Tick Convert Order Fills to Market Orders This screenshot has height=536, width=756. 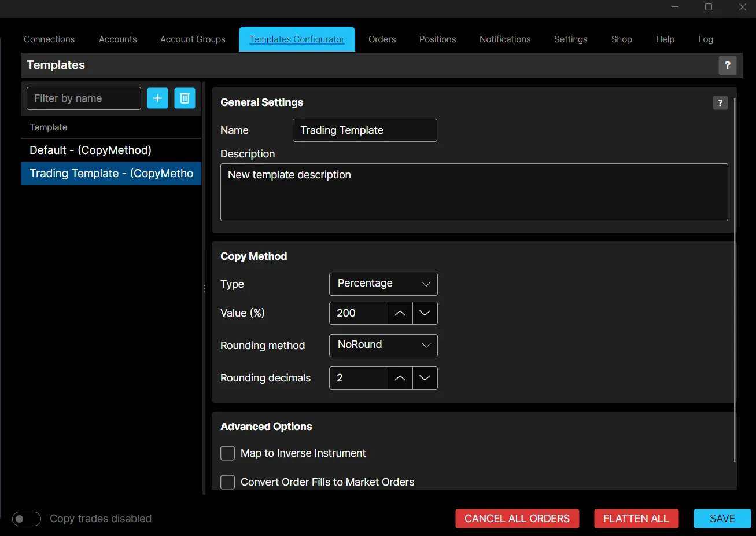(228, 482)
